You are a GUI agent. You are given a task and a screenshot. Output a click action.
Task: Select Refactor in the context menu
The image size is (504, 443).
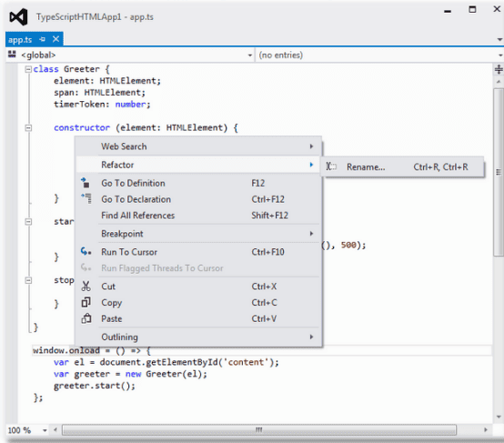tap(198, 165)
